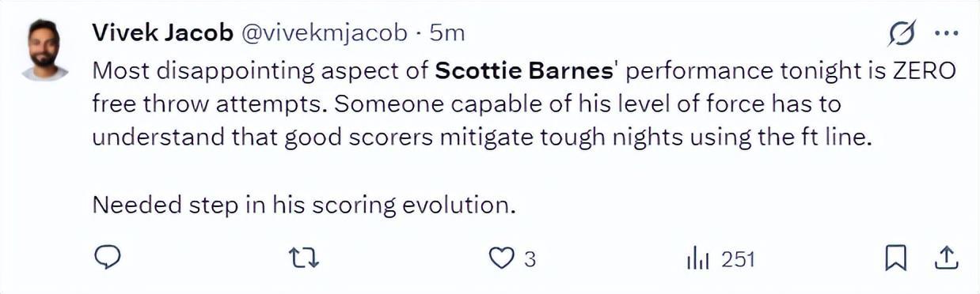Screen dimensions: 980x294
Task: Repost the tweet using retweet arrows icon
Action: 303,258
